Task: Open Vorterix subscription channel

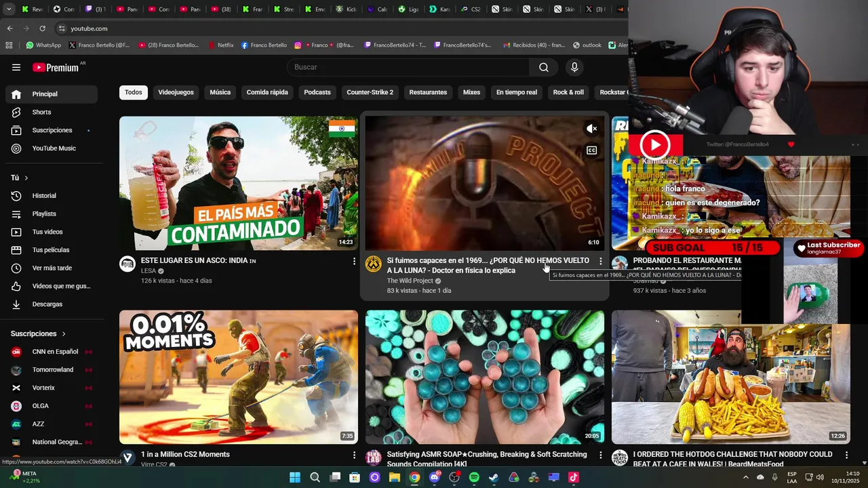Action: [x=52, y=388]
